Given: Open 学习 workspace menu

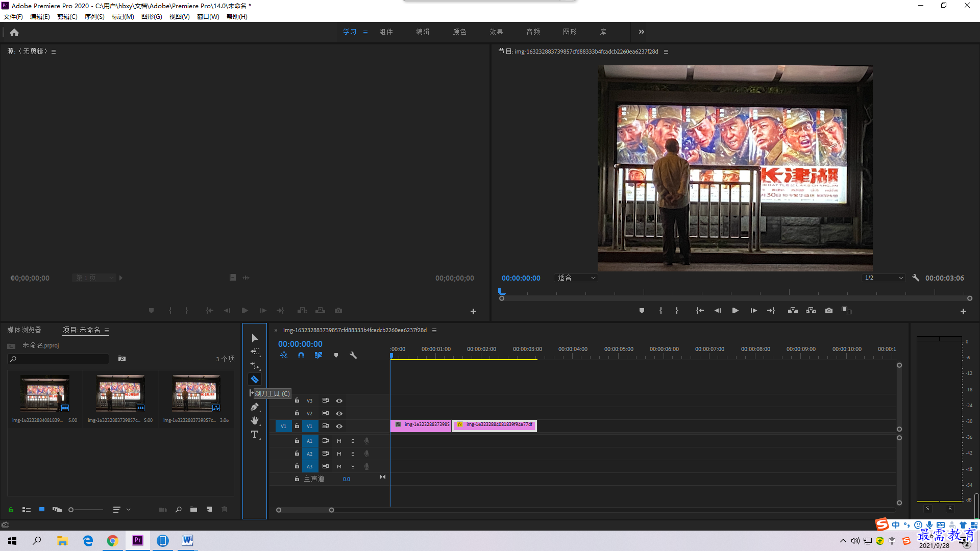Looking at the screenshot, I should click(365, 32).
